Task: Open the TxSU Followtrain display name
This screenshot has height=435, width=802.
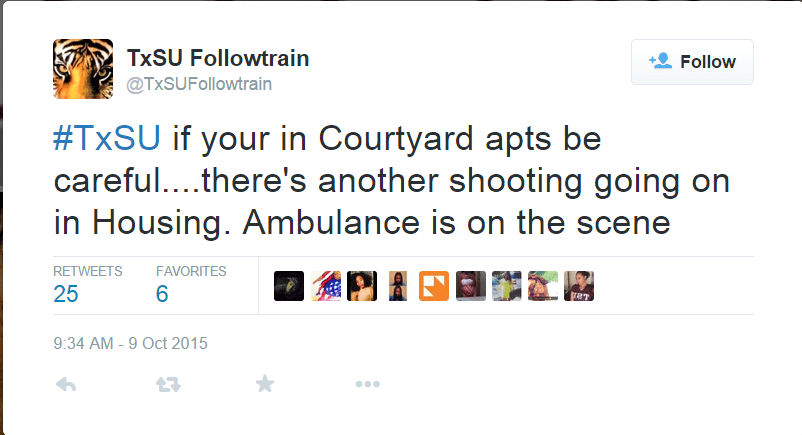Action: 218,58
